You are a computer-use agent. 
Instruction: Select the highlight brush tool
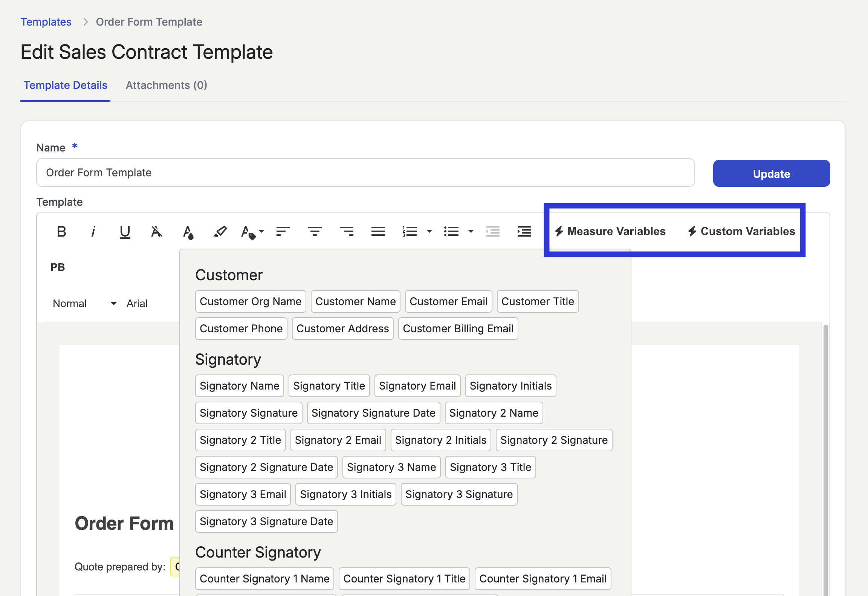pyautogui.click(x=220, y=231)
